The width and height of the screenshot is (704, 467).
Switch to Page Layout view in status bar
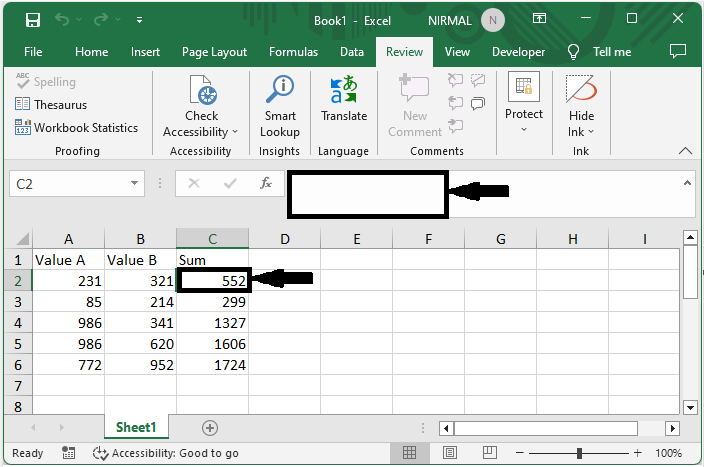click(x=447, y=453)
